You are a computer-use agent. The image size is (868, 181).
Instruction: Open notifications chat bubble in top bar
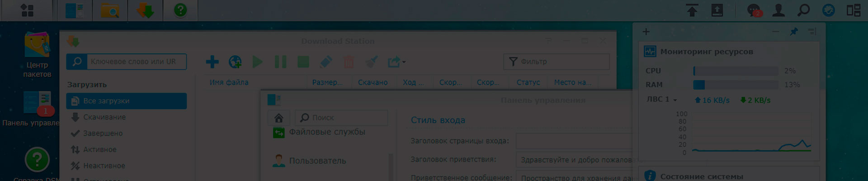tap(754, 10)
